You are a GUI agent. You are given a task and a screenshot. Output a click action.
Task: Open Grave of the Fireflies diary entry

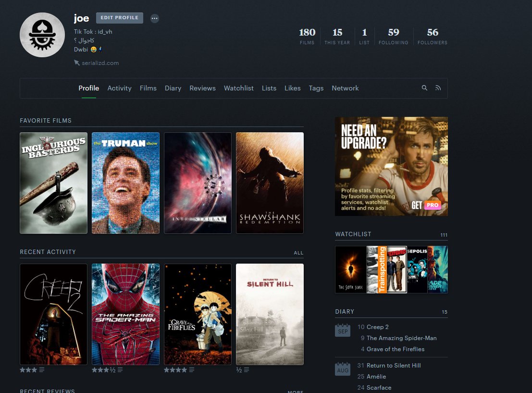(395, 349)
